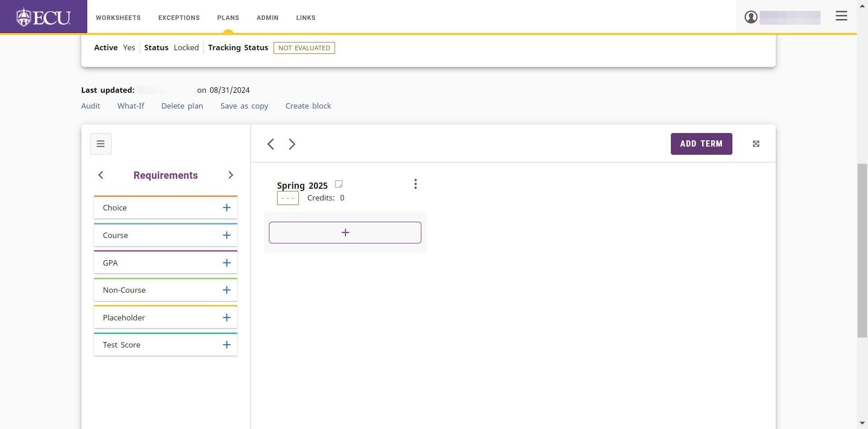This screenshot has height=429, width=868.
Task: Open the Links tab
Action: [x=306, y=18]
